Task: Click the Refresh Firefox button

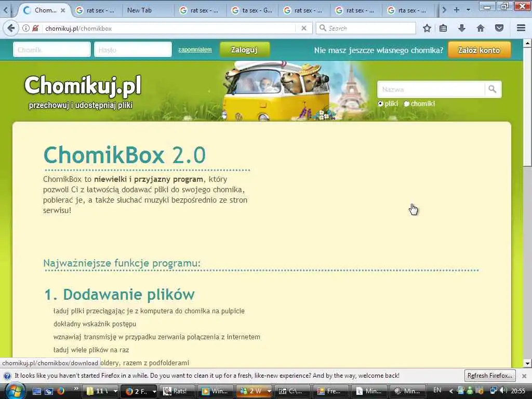Action: 489,376
